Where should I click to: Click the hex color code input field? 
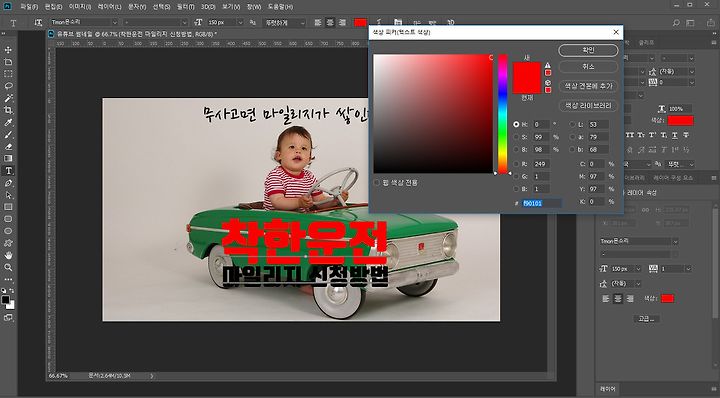point(541,203)
